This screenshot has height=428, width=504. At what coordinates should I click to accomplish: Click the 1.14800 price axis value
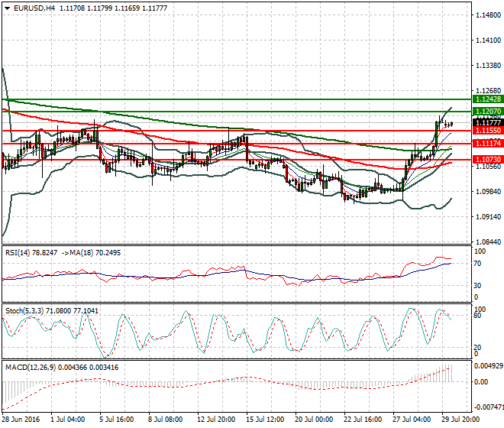click(488, 15)
